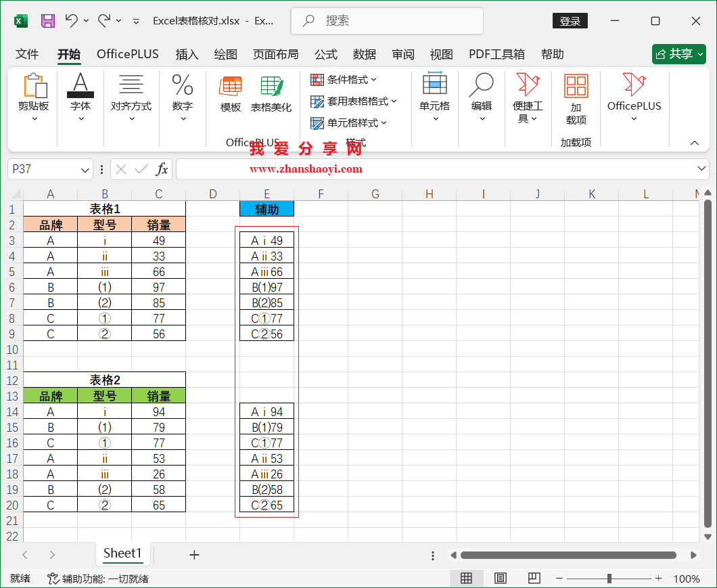Expand the Undo history dropdown arrow

click(86, 20)
